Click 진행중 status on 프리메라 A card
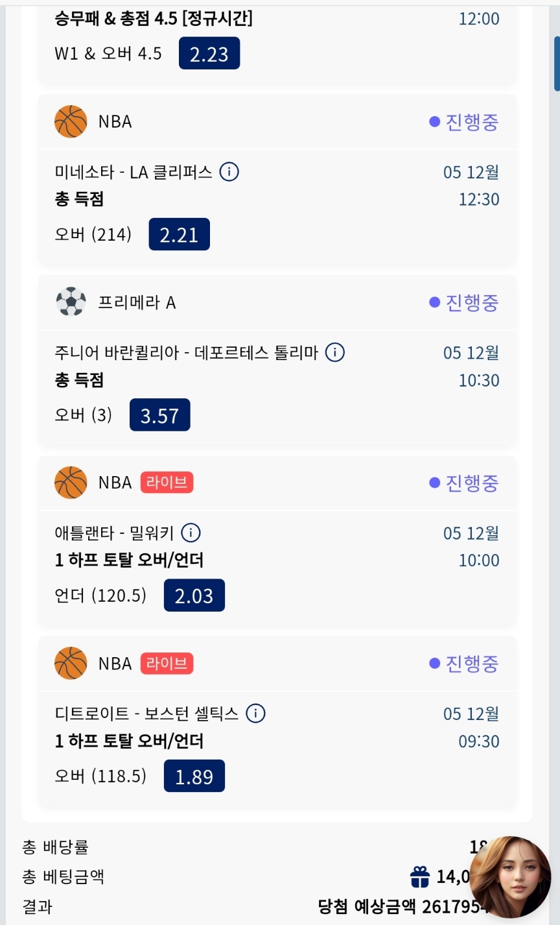Viewport: 560px width, 925px height. click(x=464, y=302)
